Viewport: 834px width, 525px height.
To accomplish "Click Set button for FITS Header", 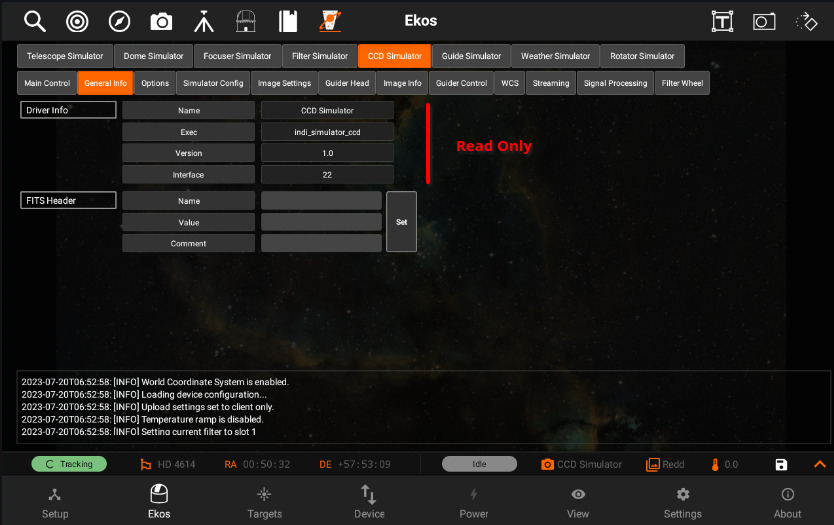I will [402, 222].
